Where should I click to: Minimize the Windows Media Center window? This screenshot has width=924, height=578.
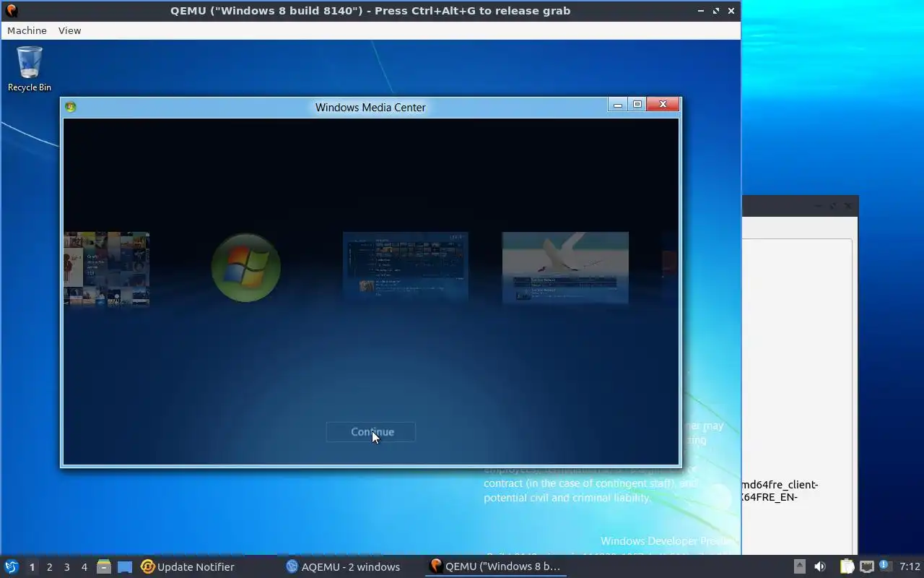point(617,105)
